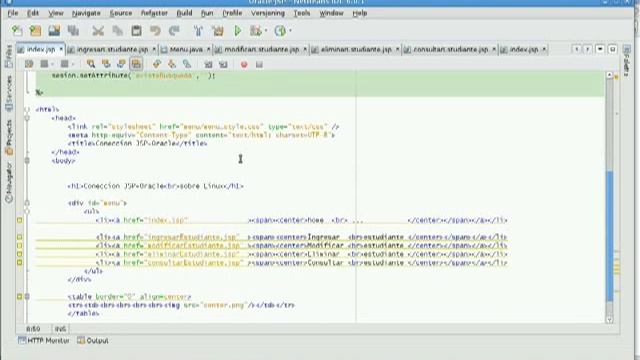Go back in editor history

(44, 64)
